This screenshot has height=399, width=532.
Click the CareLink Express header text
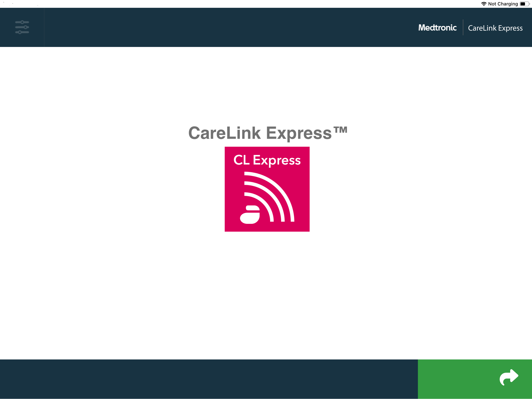tap(495, 28)
